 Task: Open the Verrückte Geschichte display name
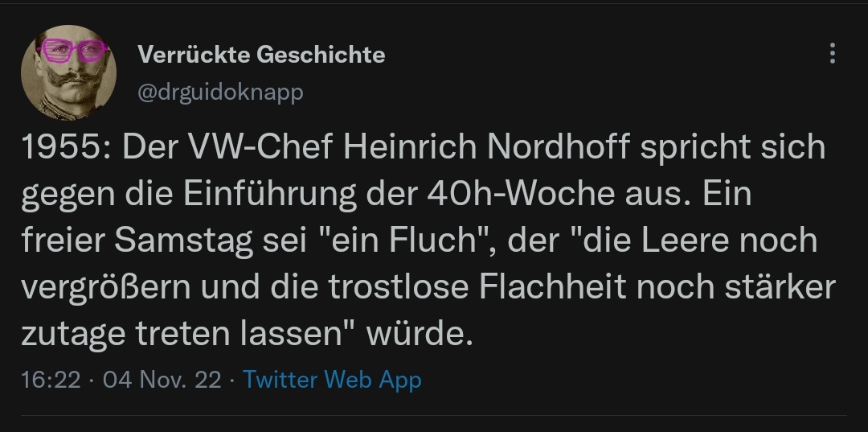point(261,55)
